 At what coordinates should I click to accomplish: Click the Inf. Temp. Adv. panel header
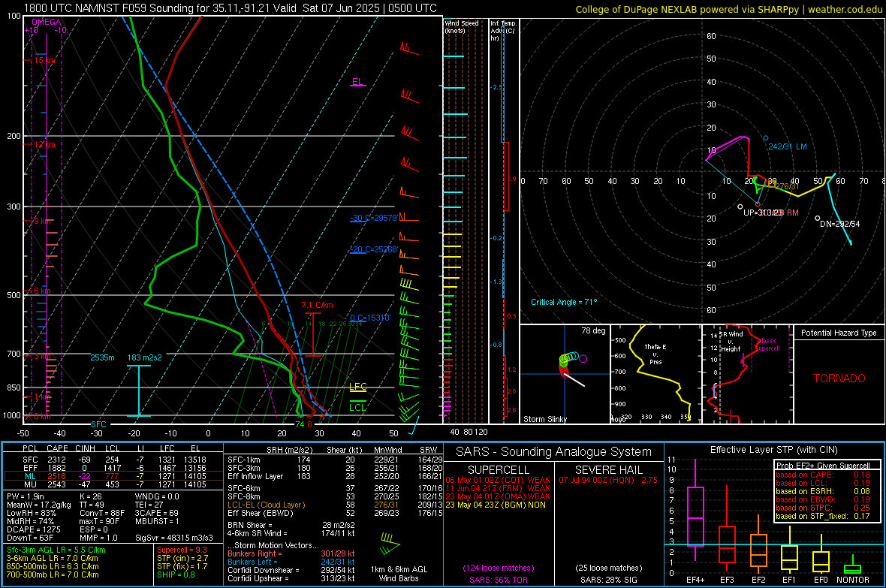tap(503, 31)
